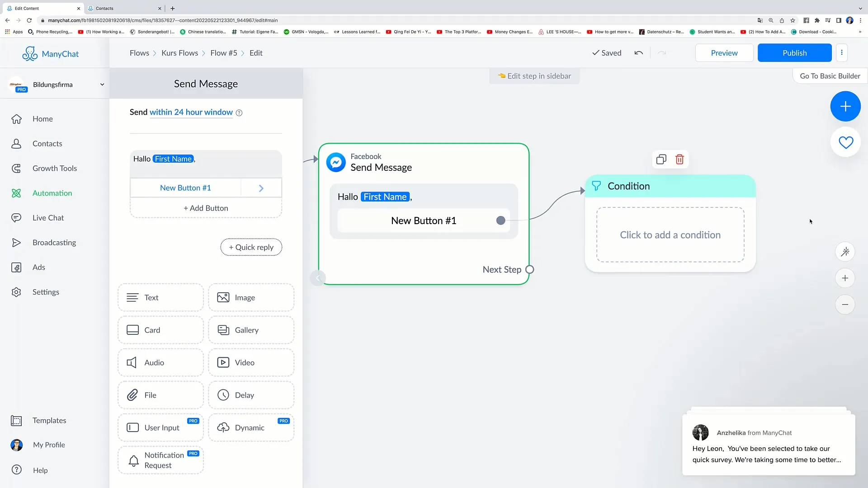Open New Button #1 in sidebar
Viewport: 868px width, 488px height.
(x=185, y=188)
